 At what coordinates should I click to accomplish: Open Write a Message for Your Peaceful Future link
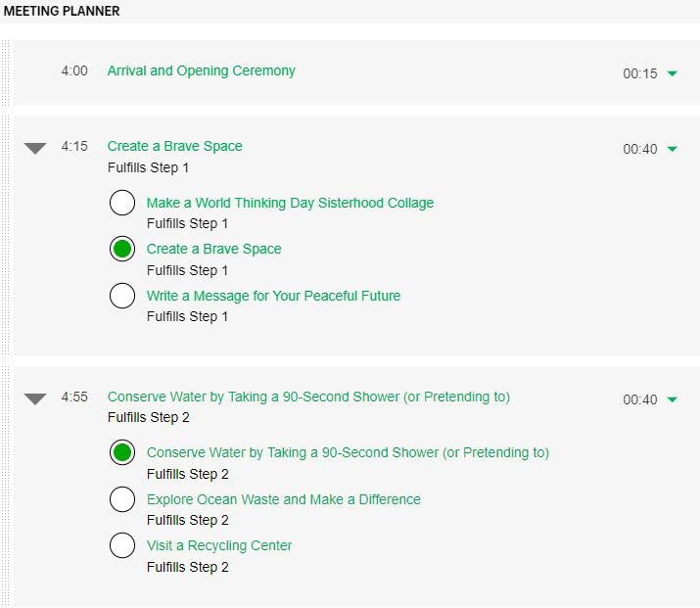point(273,296)
